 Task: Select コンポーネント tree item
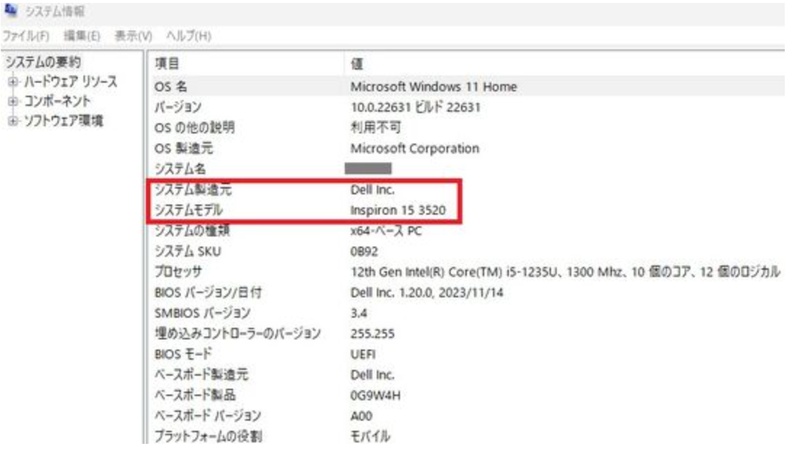coord(57,101)
